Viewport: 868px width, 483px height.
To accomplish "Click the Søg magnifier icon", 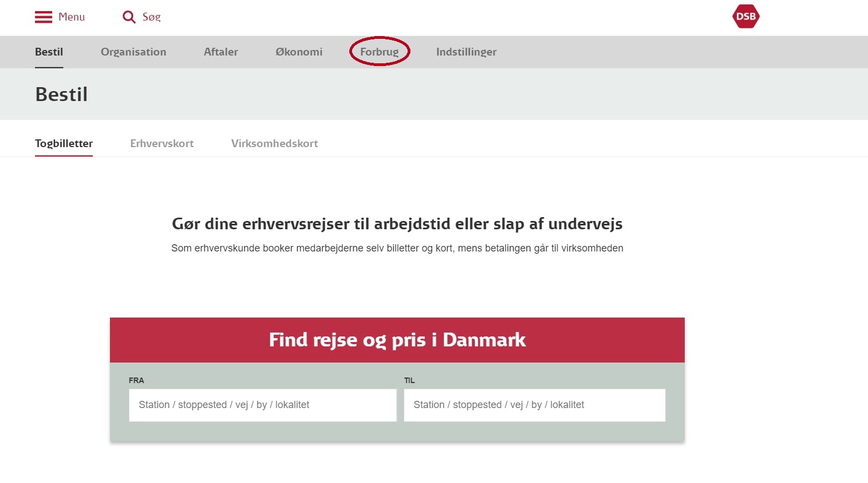I will pyautogui.click(x=128, y=17).
